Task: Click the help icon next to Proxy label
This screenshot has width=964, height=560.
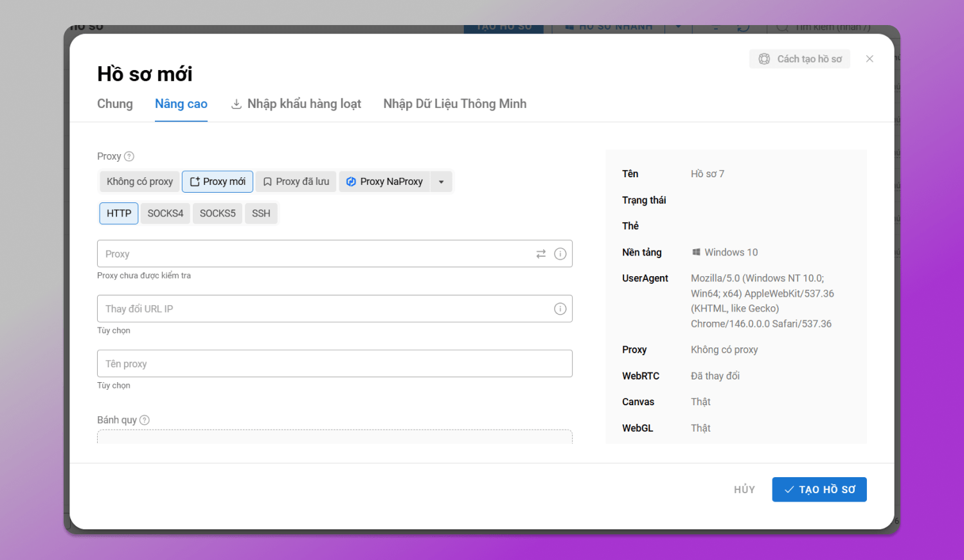Action: (x=130, y=156)
